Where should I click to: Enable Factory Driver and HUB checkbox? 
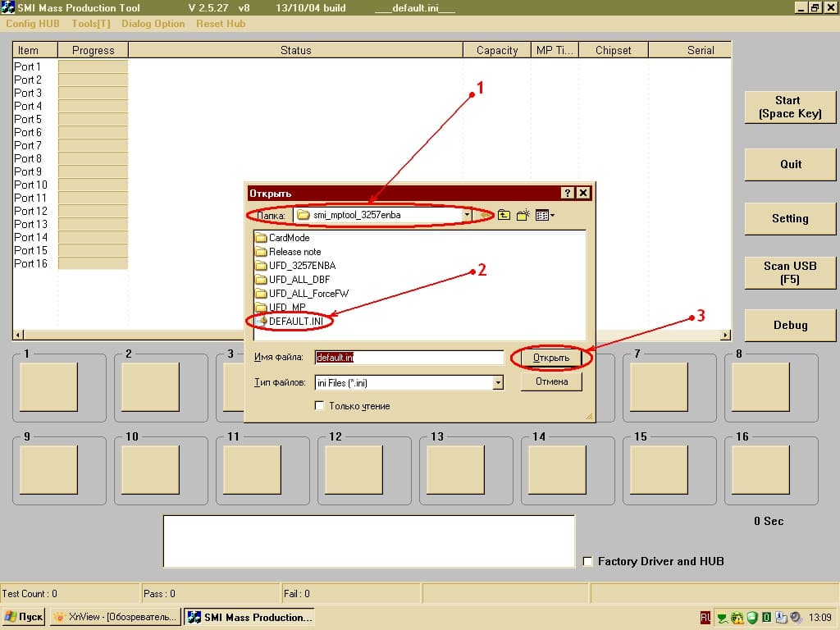coord(587,561)
